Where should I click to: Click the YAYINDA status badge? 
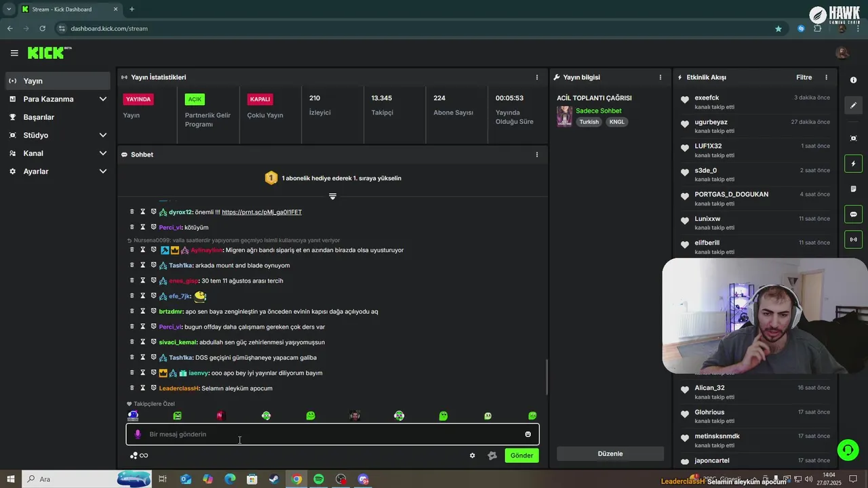coord(138,99)
